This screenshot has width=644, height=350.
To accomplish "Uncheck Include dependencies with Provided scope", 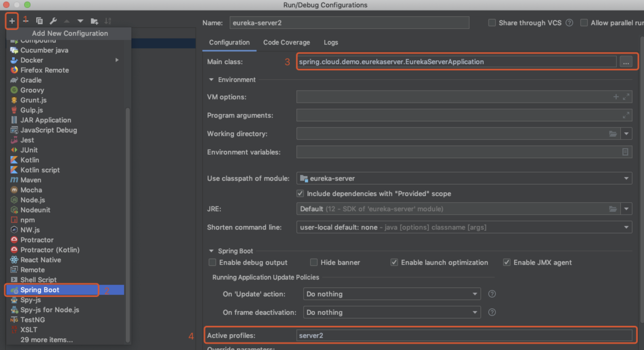I will (x=300, y=194).
